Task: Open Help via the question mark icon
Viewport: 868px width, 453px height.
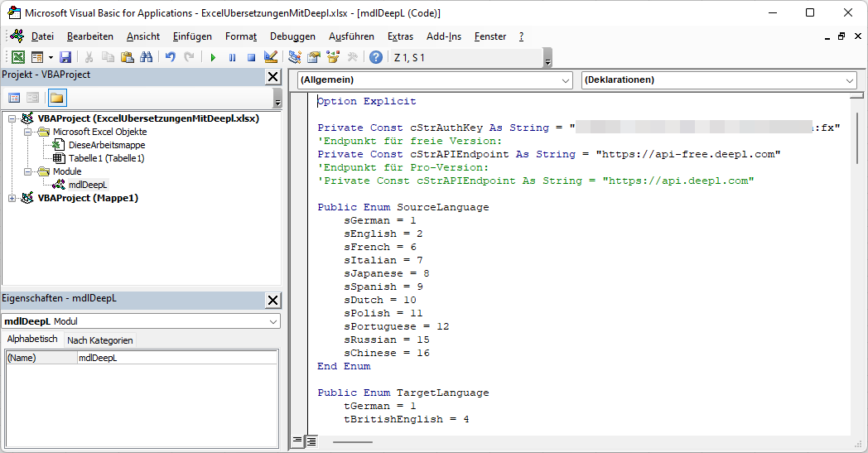Action: coord(376,57)
